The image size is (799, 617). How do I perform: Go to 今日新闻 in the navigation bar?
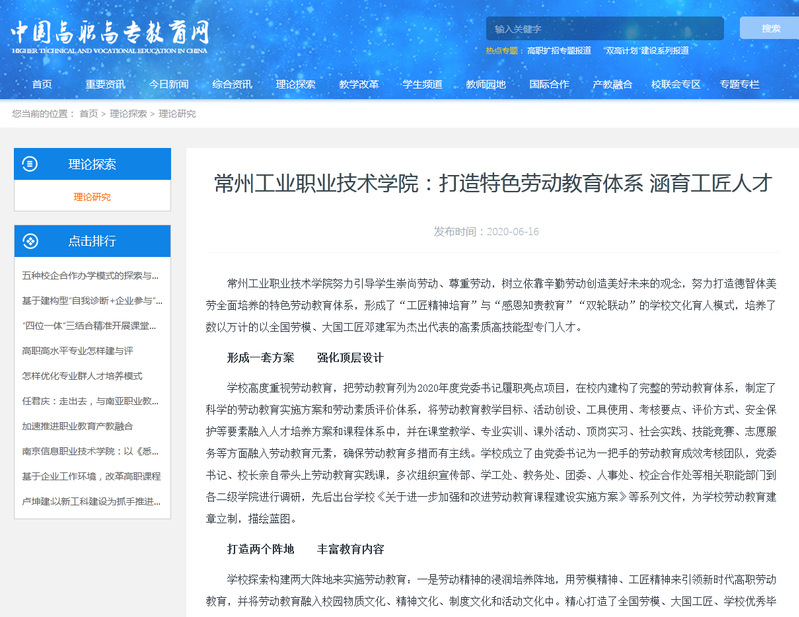click(x=168, y=84)
